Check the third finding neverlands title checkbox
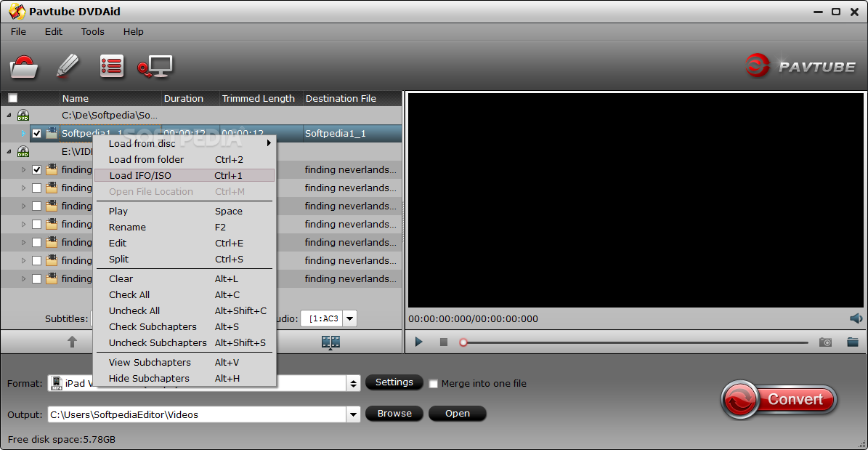Screen dimensions: 868x450 36,206
